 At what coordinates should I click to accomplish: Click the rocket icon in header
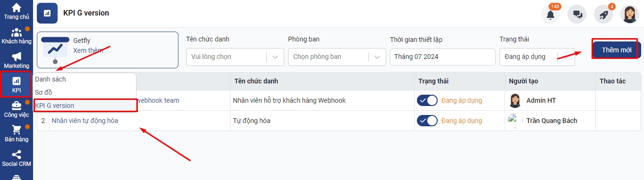tap(603, 15)
